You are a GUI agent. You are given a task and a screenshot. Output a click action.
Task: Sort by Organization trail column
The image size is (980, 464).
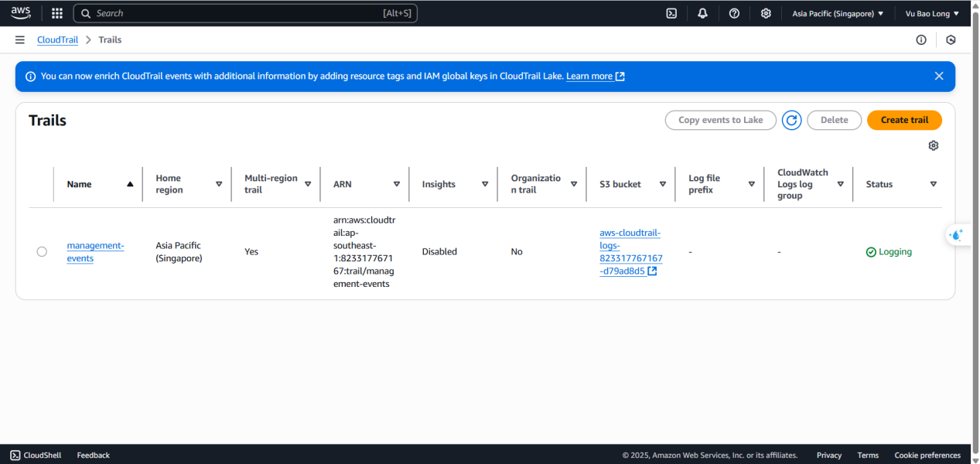point(574,184)
